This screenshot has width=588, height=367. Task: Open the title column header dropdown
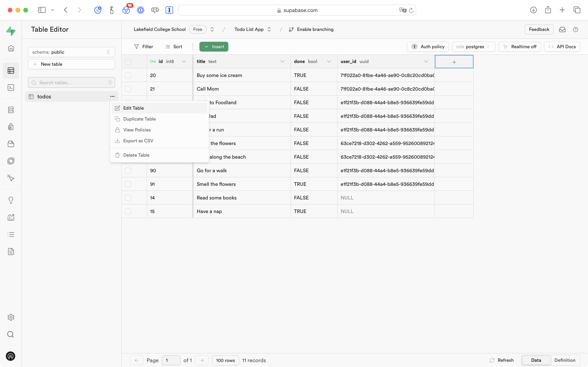pos(282,62)
